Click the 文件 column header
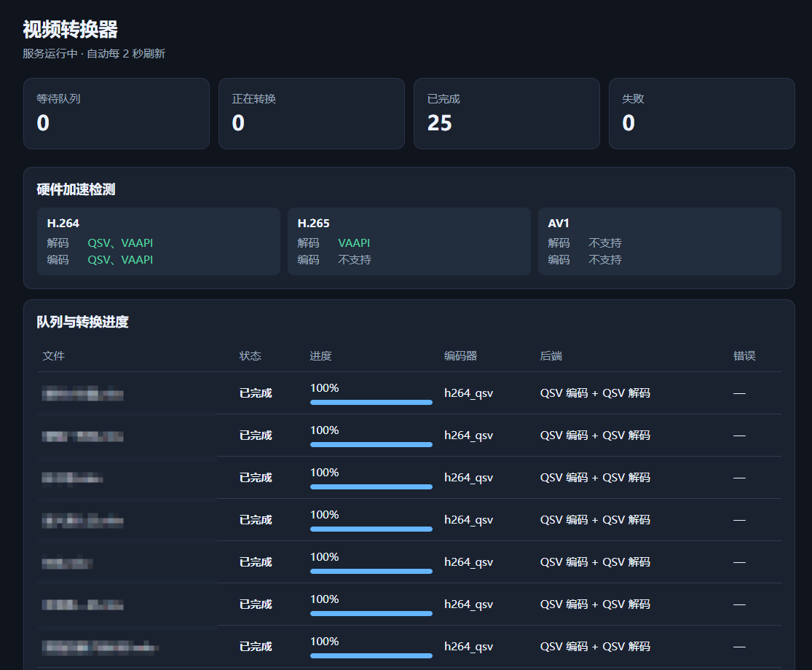The image size is (812, 670). pos(53,355)
